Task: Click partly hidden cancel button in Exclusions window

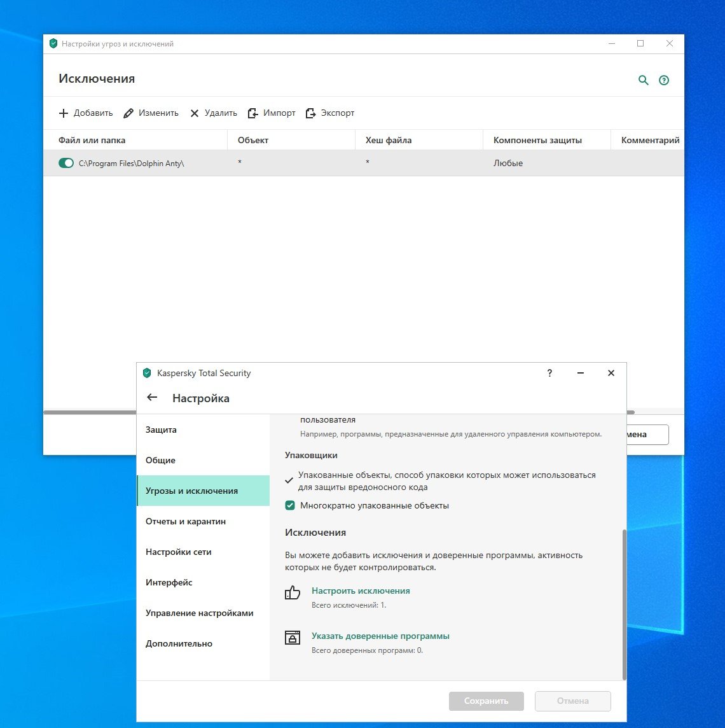Action: [647, 435]
